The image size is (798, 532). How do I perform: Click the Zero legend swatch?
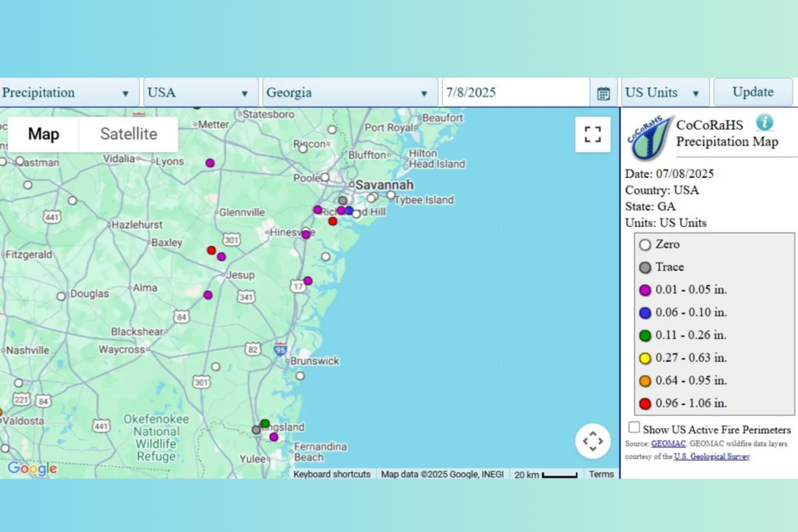pos(645,245)
